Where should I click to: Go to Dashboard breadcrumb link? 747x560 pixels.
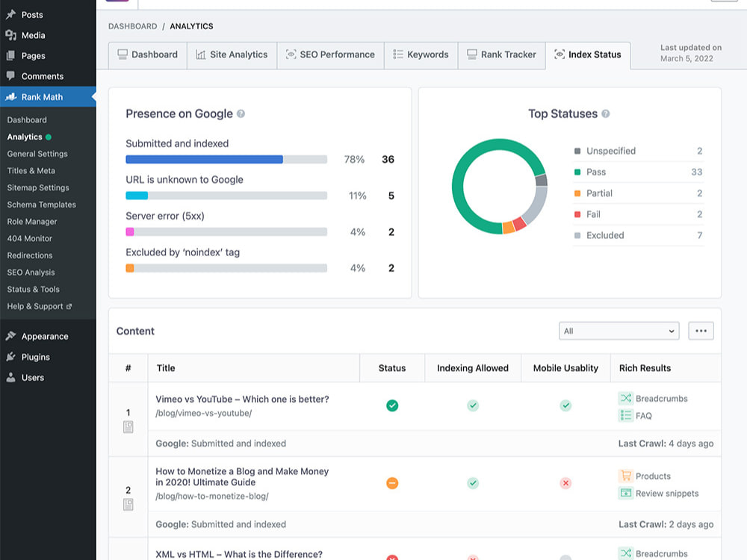point(132,26)
